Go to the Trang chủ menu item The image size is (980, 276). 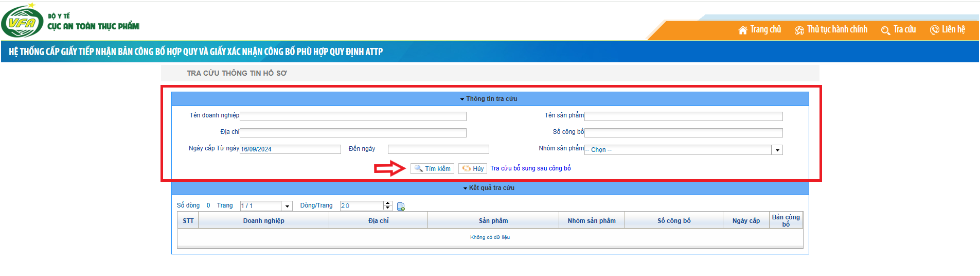point(765,30)
